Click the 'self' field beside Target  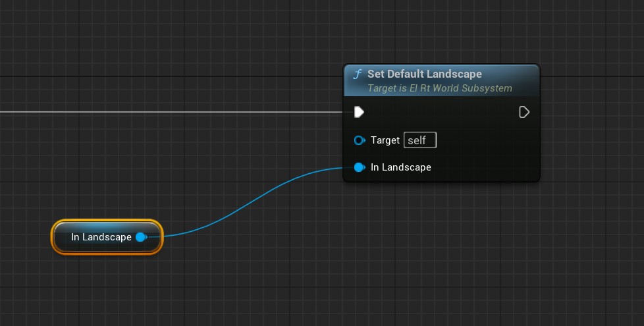tap(419, 140)
